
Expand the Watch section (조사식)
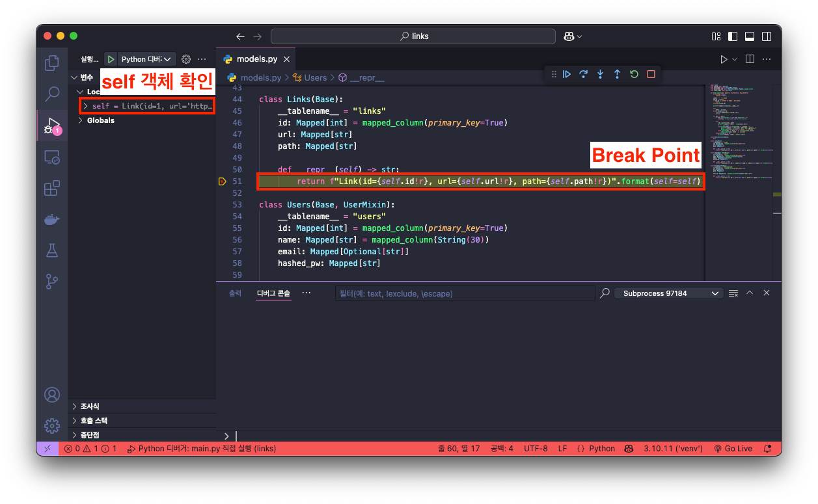tap(142, 406)
